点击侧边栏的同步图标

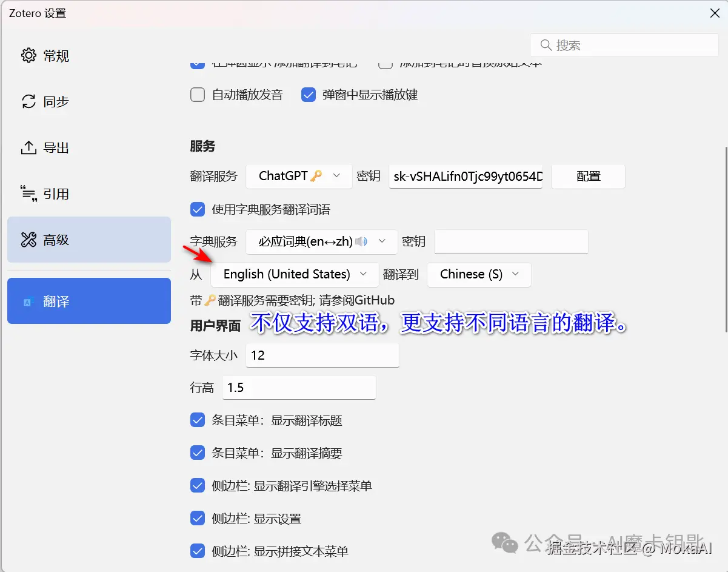[x=28, y=101]
